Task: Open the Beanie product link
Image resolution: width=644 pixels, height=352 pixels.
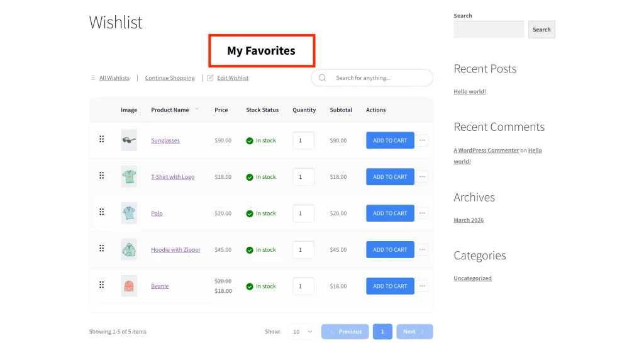Action: 160,286
